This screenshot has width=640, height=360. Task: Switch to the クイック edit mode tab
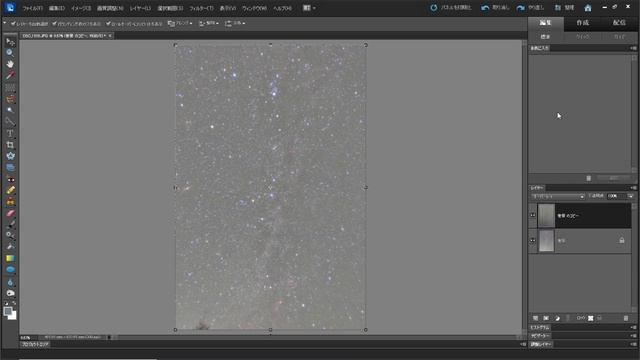pos(582,37)
